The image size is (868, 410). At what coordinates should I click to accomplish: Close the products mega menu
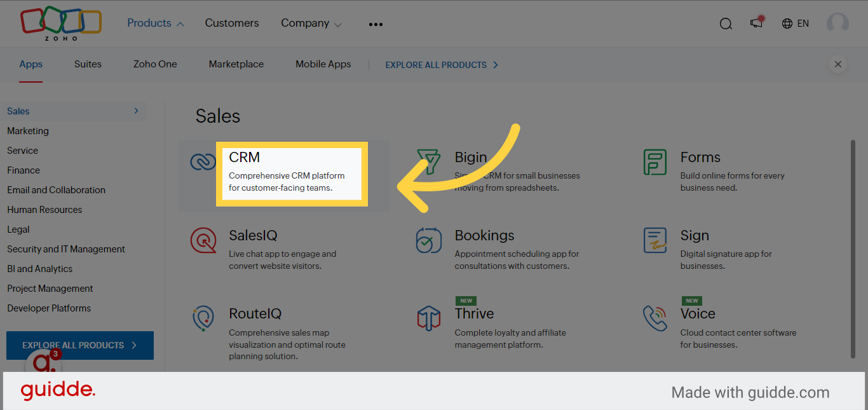coord(837,64)
